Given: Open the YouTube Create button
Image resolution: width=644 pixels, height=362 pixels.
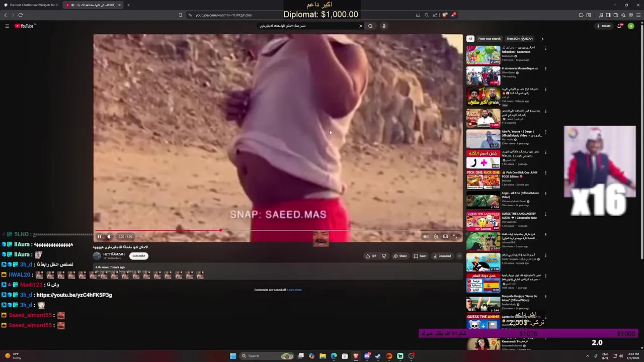Looking at the screenshot, I should (x=603, y=26).
